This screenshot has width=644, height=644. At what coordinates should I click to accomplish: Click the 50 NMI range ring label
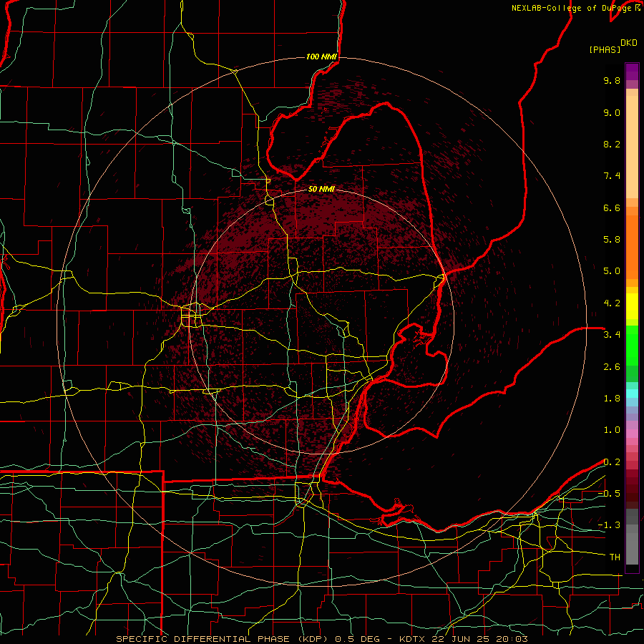tap(321, 190)
